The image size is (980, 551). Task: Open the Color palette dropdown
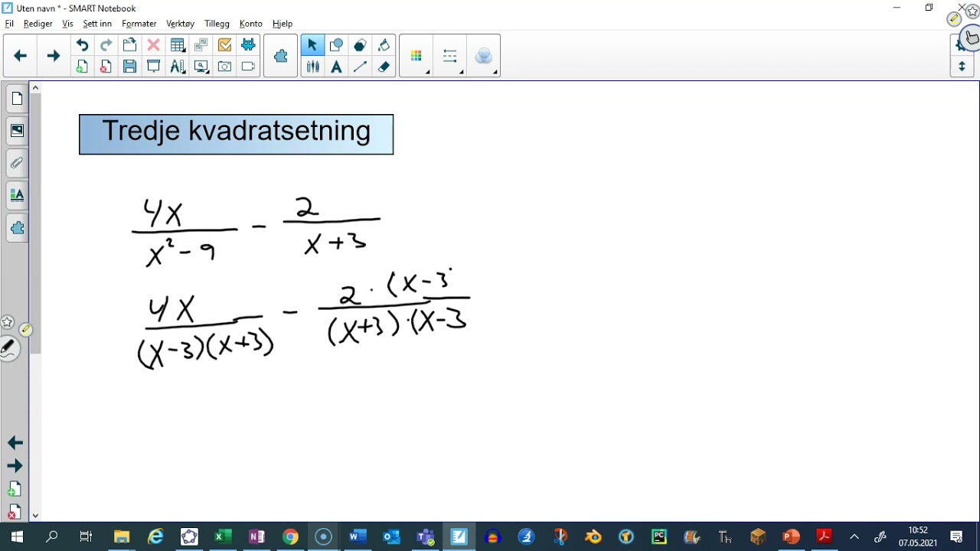point(416,56)
